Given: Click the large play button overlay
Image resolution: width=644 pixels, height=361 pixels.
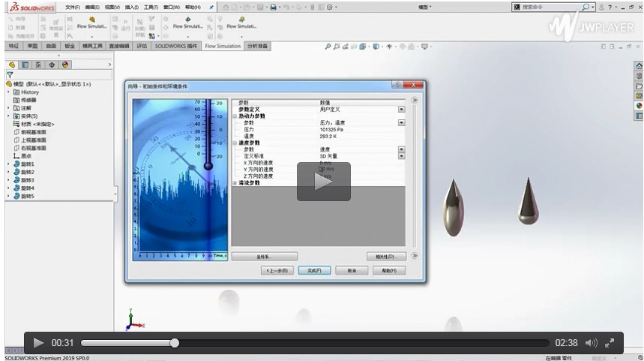Looking at the screenshot, I should pyautogui.click(x=323, y=182).
